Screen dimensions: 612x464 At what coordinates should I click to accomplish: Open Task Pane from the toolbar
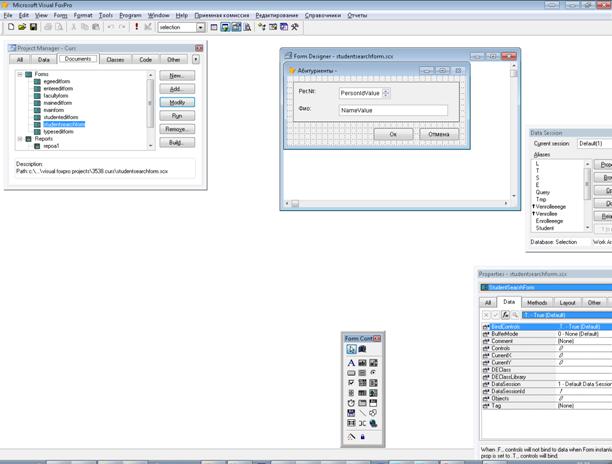click(x=284, y=27)
